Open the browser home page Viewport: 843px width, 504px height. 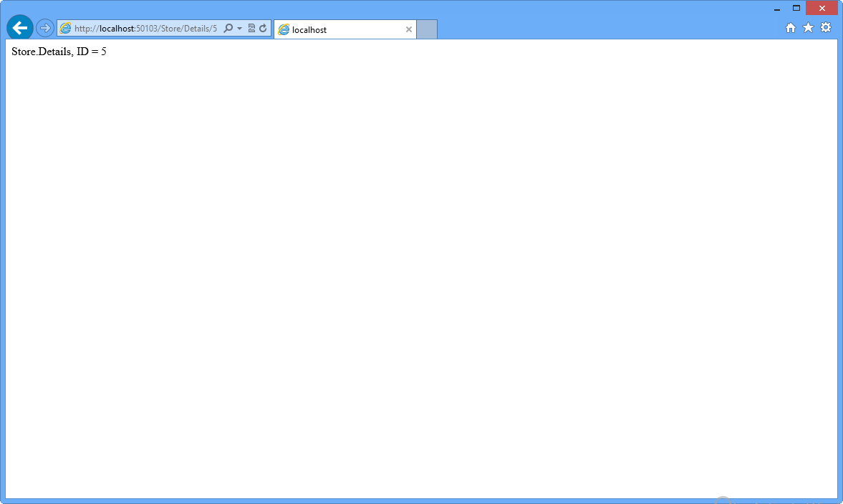point(790,27)
